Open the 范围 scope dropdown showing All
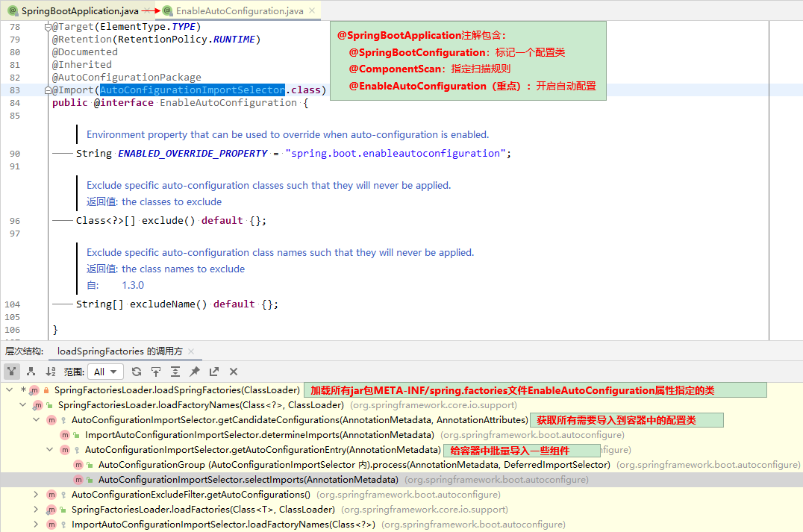Viewport: 803px width, 532px height. pyautogui.click(x=104, y=371)
